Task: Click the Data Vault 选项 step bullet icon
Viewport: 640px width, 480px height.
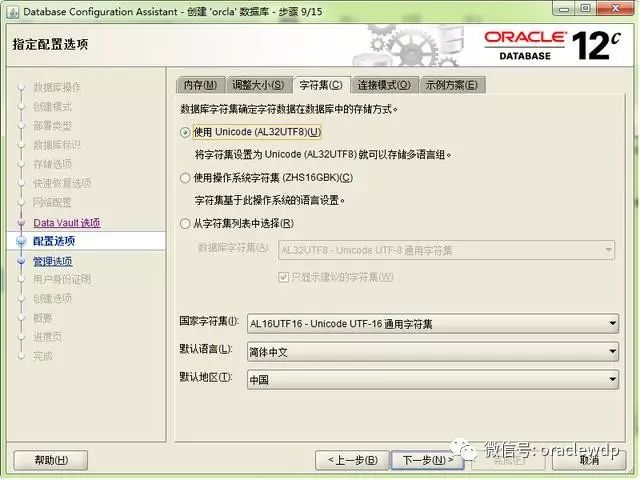Action: click(21, 223)
